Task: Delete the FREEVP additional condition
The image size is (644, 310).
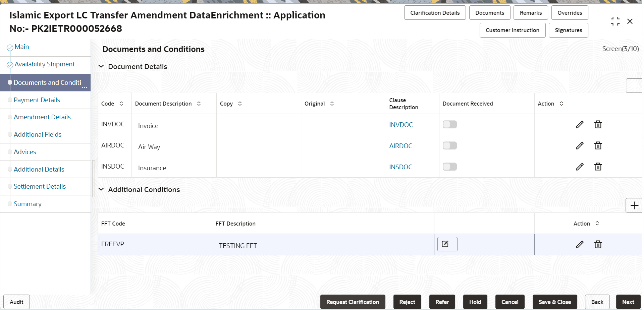Action: tap(598, 244)
